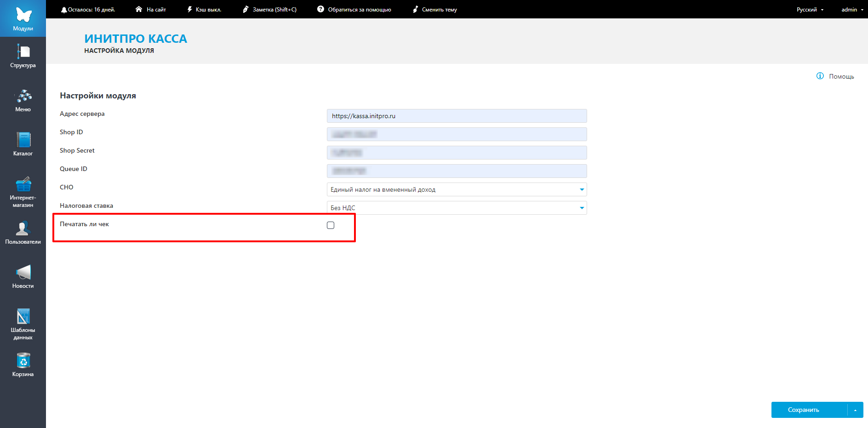Click the Queue ID label
868x428 pixels.
click(74, 169)
